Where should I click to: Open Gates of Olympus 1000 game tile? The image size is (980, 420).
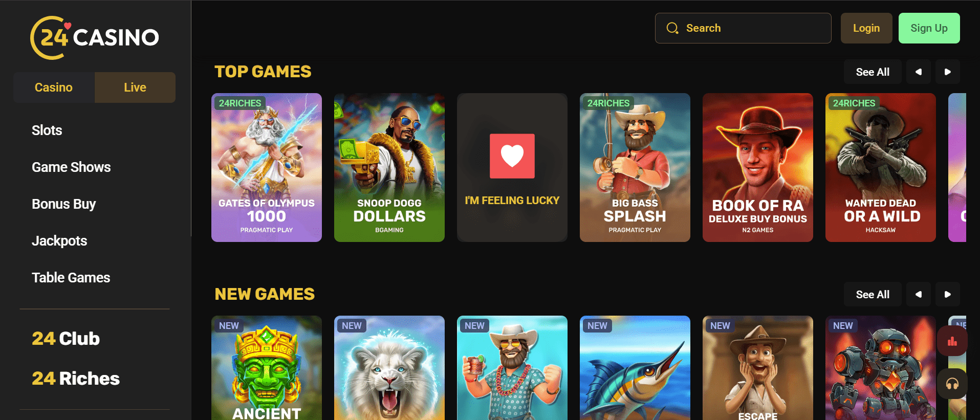click(267, 167)
